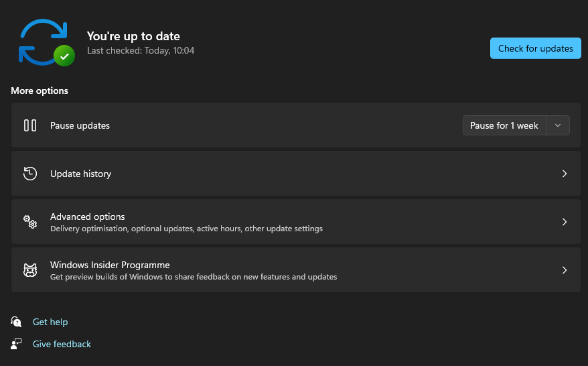Open the pause duration dropdown arrow
Screen dimensions: 588x366
559,125
